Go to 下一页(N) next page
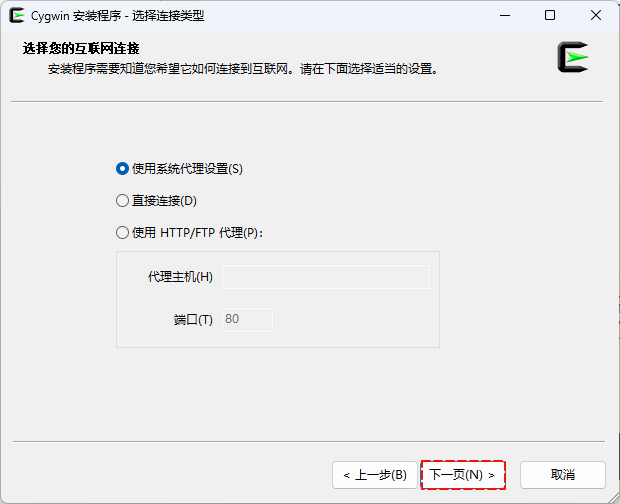The width and height of the screenshot is (620, 504). click(463, 475)
